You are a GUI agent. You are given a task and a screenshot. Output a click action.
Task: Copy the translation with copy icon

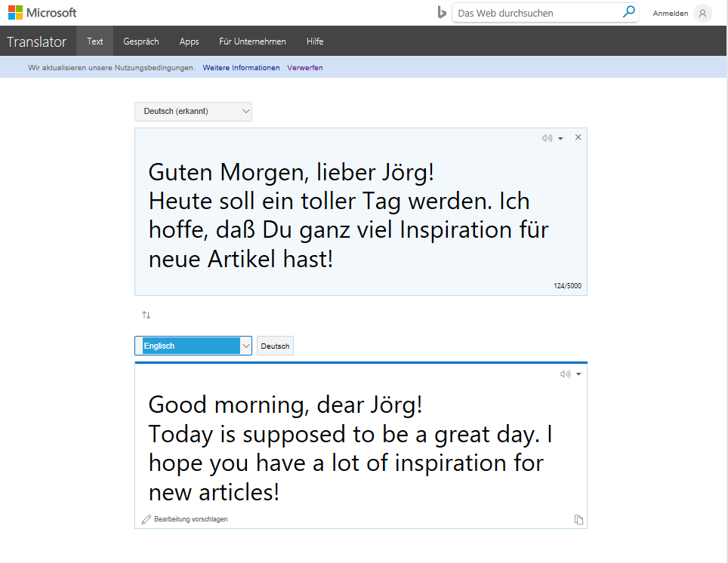tap(578, 519)
